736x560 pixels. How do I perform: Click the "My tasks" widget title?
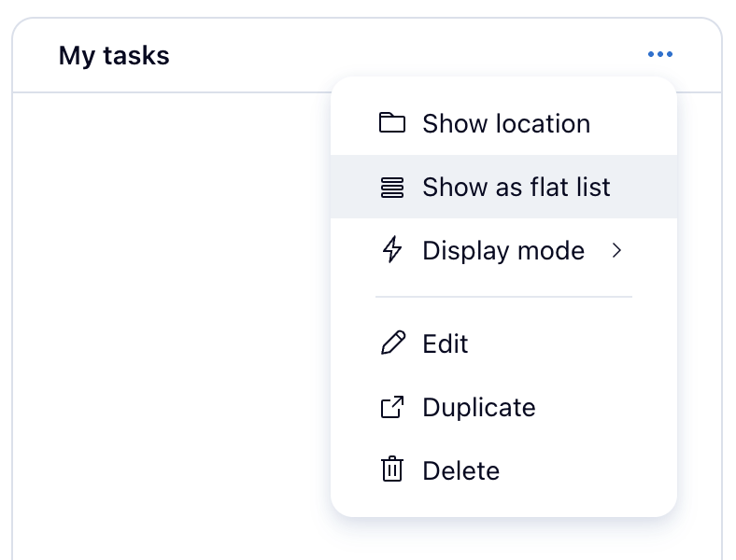114,56
